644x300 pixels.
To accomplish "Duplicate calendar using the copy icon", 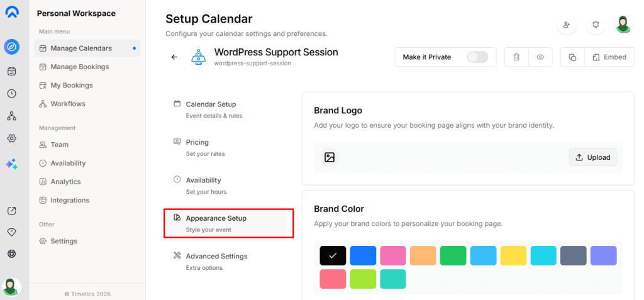I will [x=572, y=57].
